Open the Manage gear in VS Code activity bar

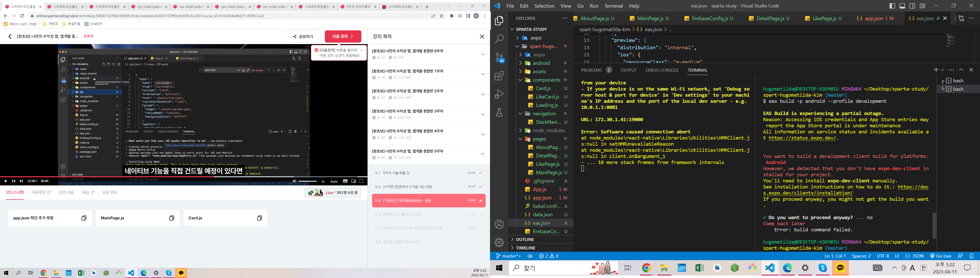(x=499, y=242)
